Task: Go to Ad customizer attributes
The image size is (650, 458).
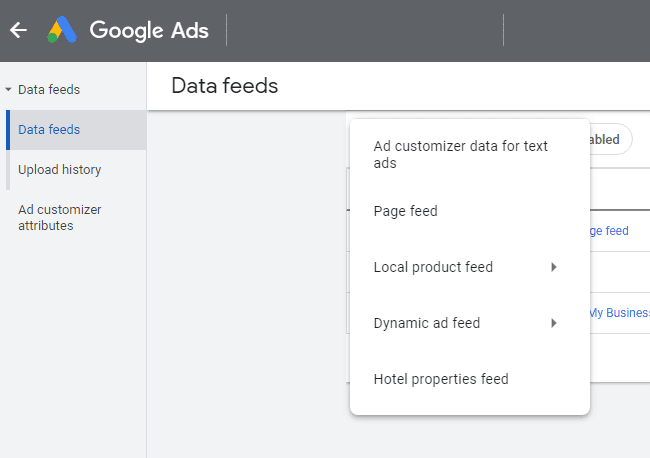Action: click(59, 217)
